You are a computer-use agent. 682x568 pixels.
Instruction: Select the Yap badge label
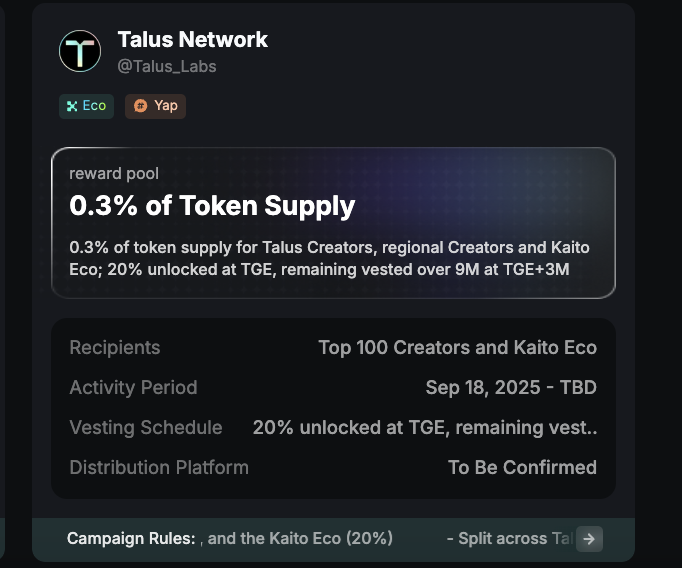(x=166, y=106)
